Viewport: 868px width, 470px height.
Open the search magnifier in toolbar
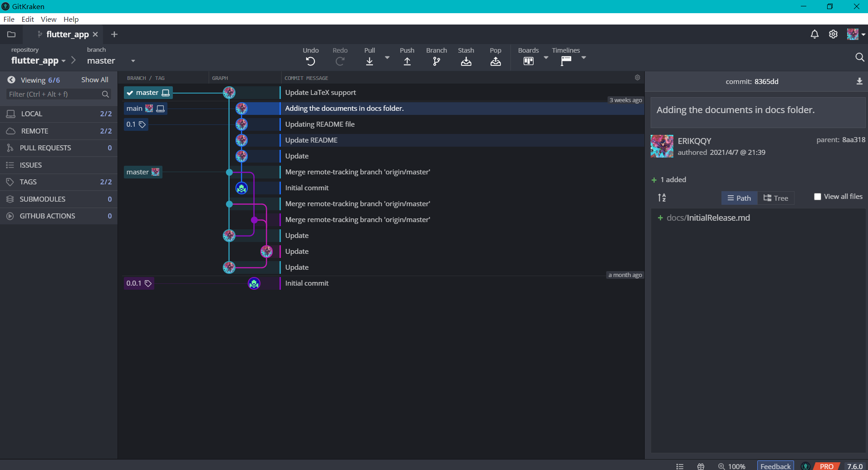click(x=859, y=57)
